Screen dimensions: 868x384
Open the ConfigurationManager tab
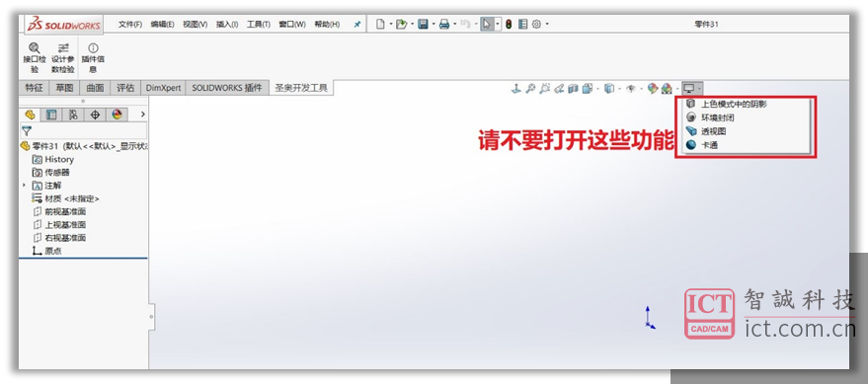[x=73, y=115]
